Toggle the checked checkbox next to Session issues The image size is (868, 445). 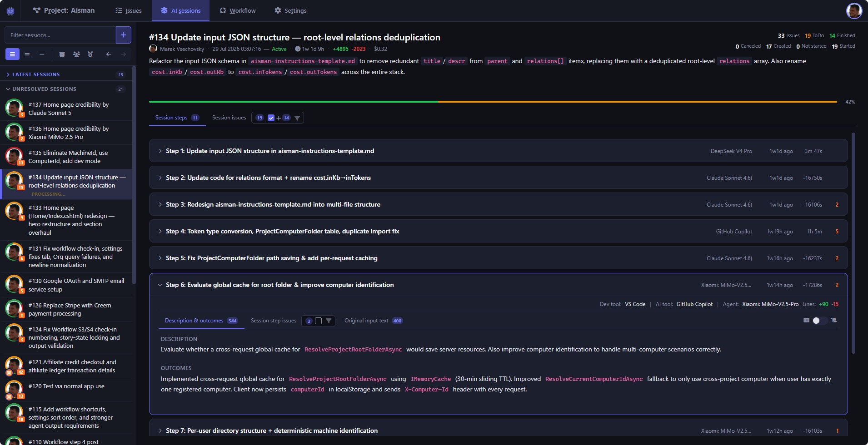click(271, 118)
